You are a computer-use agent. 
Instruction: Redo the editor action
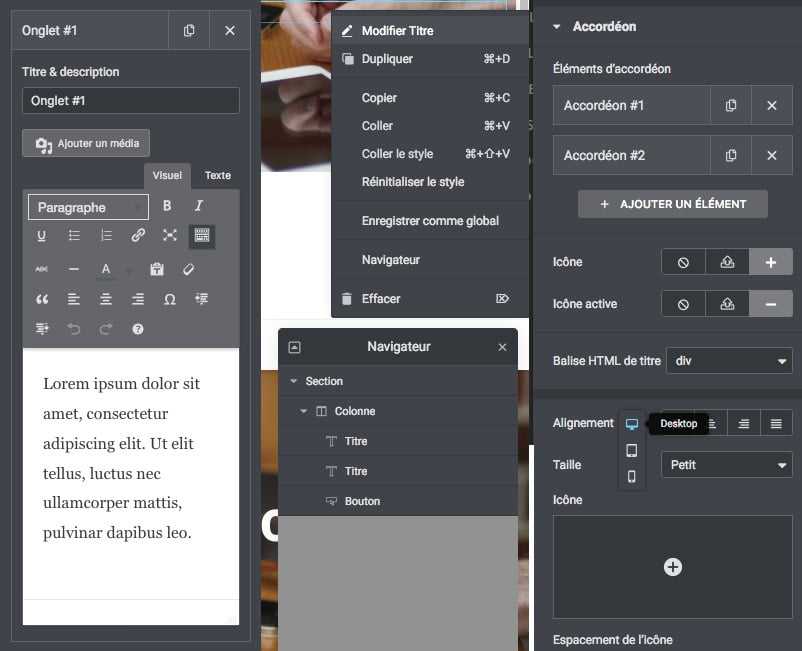(x=106, y=329)
